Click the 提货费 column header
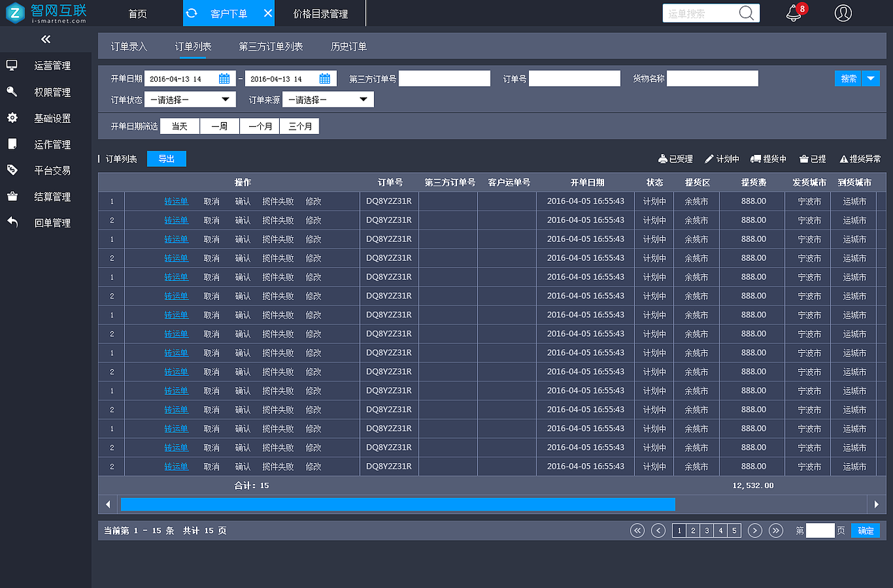This screenshot has width=893, height=588. tap(753, 183)
